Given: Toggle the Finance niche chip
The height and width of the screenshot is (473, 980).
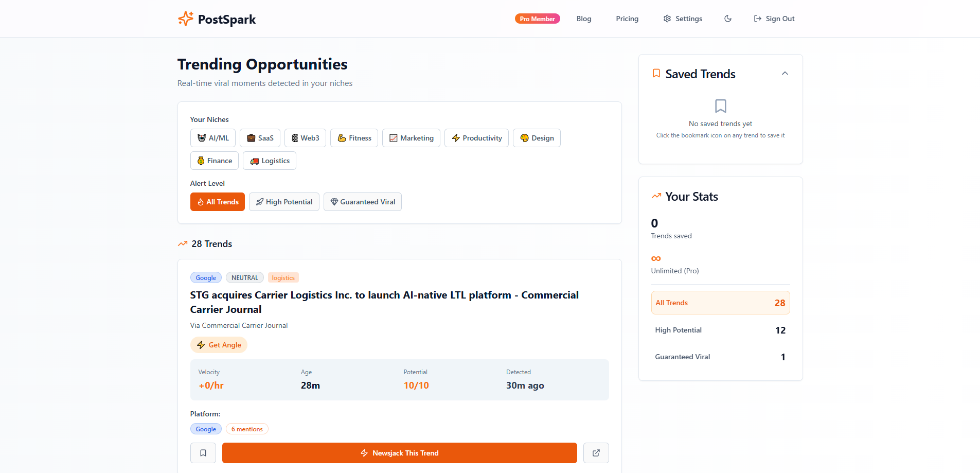Looking at the screenshot, I should point(215,161).
